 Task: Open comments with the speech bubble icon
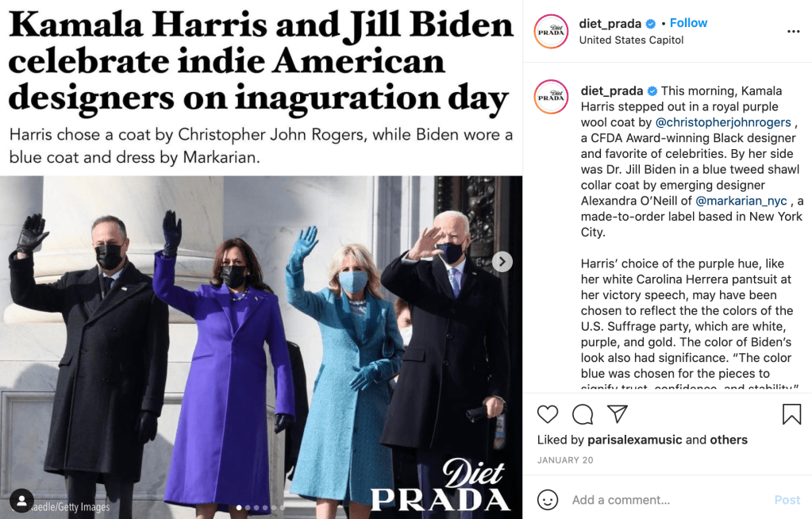pyautogui.click(x=583, y=414)
